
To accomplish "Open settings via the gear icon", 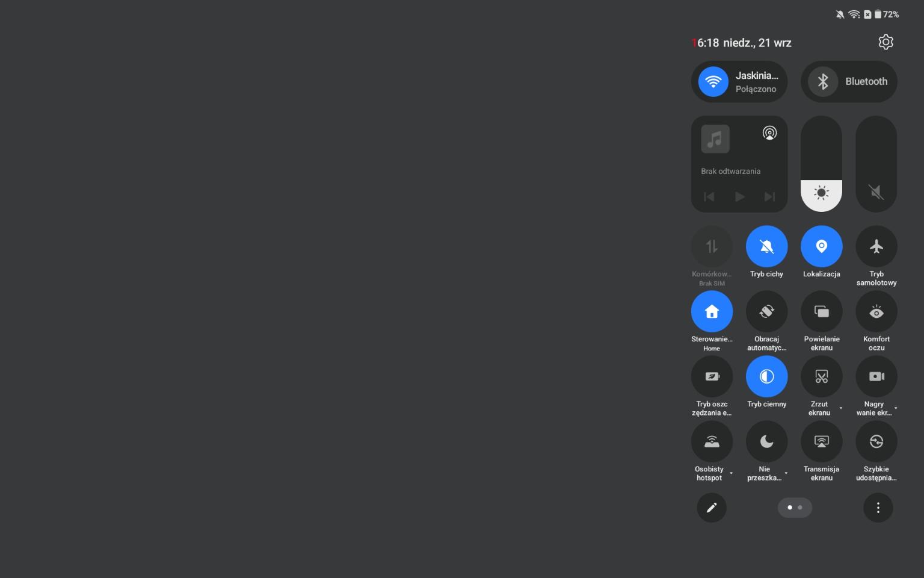I will [x=885, y=42].
